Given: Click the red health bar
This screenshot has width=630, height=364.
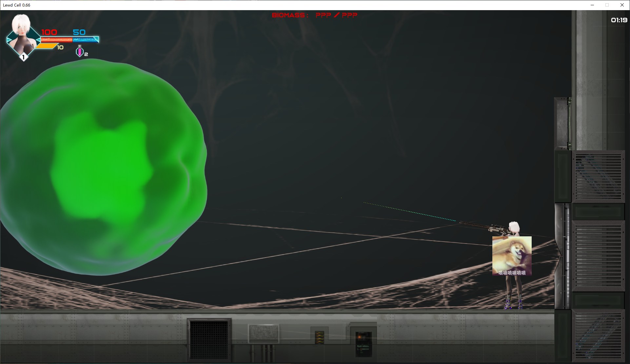Looking at the screenshot, I should click(56, 40).
